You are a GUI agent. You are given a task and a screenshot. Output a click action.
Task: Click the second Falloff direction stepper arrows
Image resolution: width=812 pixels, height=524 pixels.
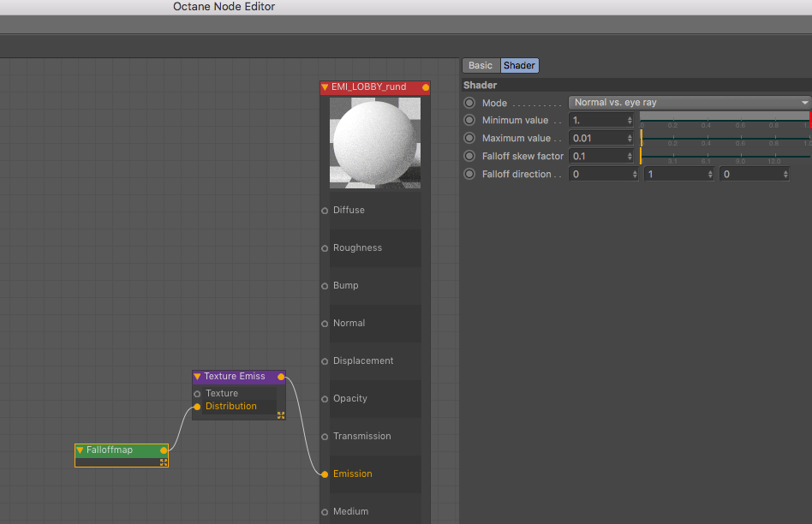(x=710, y=175)
